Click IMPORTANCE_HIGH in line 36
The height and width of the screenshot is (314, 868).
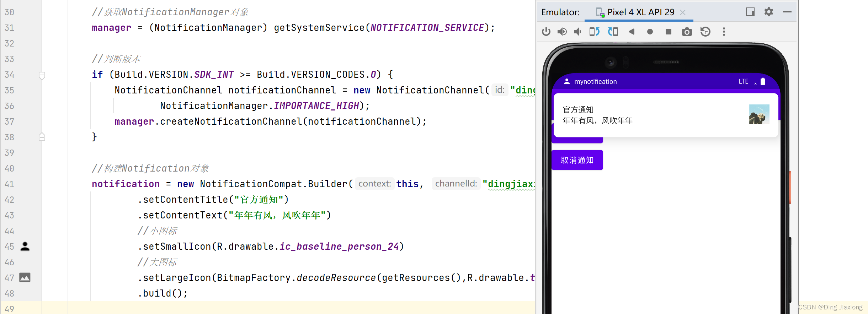[316, 106]
